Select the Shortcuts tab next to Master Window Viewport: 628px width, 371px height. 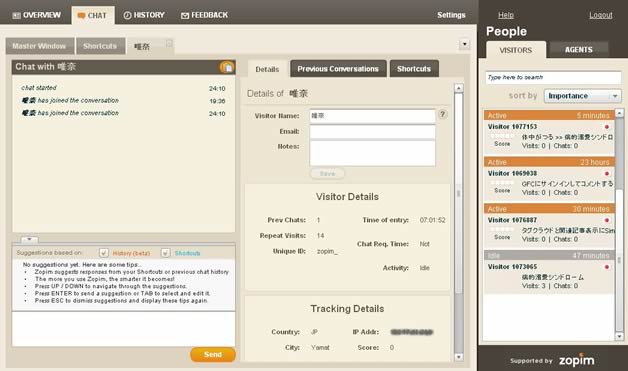100,46
